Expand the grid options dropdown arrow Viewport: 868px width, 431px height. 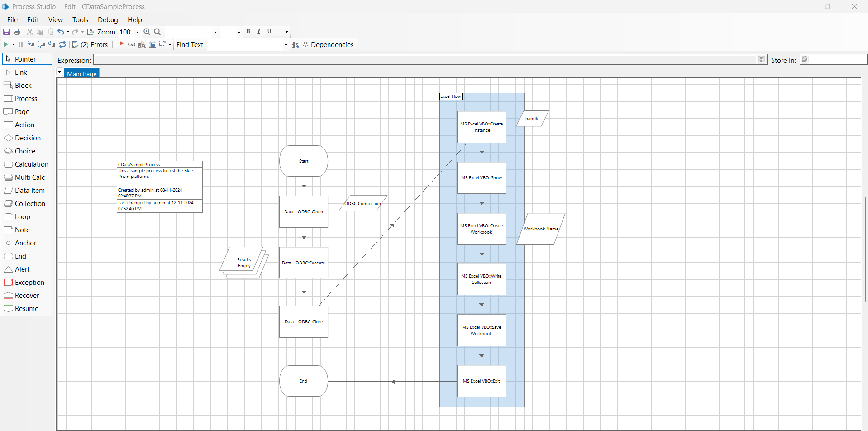(x=170, y=44)
